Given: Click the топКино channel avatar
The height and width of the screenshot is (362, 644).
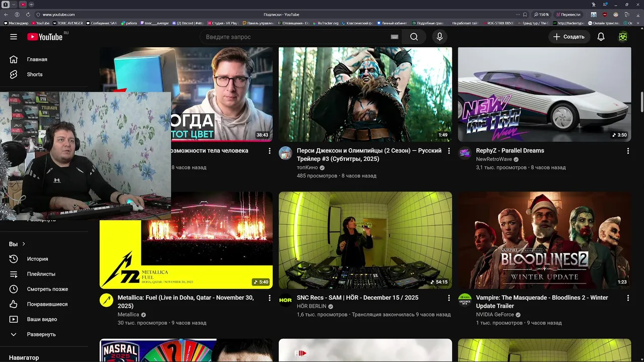Looking at the screenshot, I should click(x=285, y=153).
